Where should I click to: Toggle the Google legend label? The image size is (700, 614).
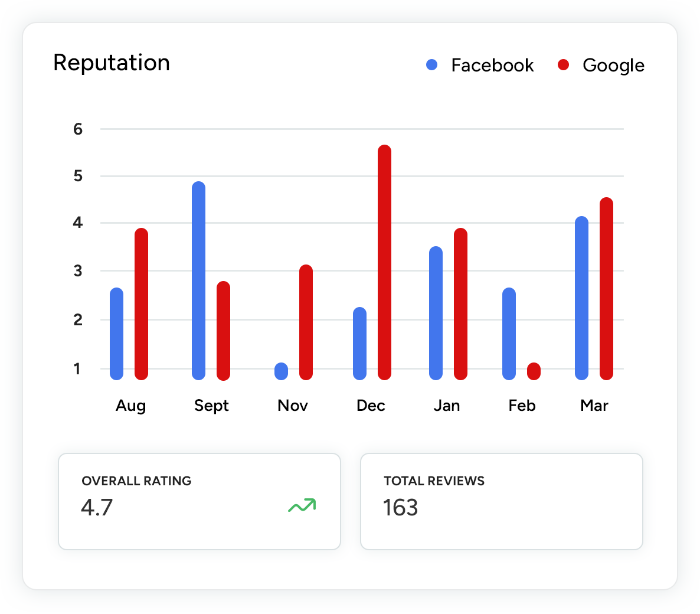pos(613,65)
